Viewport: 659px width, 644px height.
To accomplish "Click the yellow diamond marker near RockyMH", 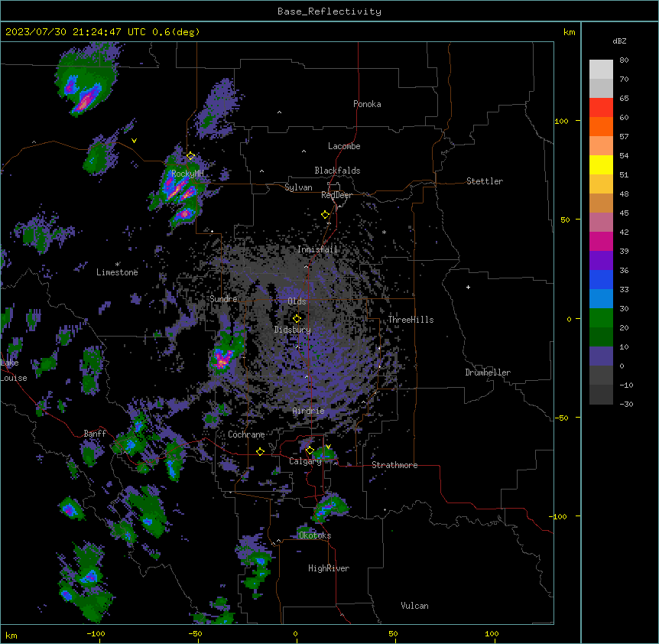I will 191,156.
